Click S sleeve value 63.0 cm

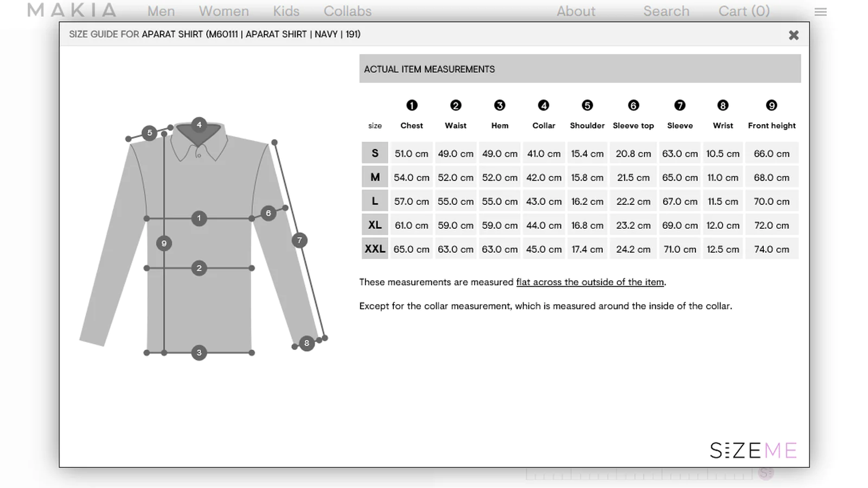tap(680, 153)
